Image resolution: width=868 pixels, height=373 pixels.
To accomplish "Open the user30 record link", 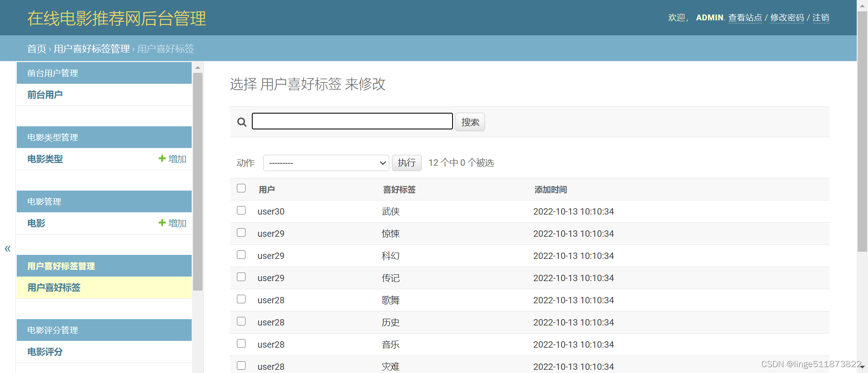I will pos(271,211).
